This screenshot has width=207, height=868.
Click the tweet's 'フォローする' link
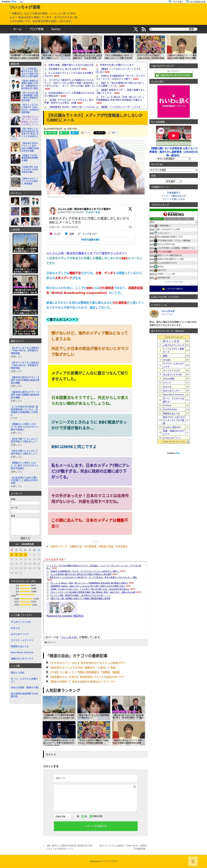pos(93,212)
